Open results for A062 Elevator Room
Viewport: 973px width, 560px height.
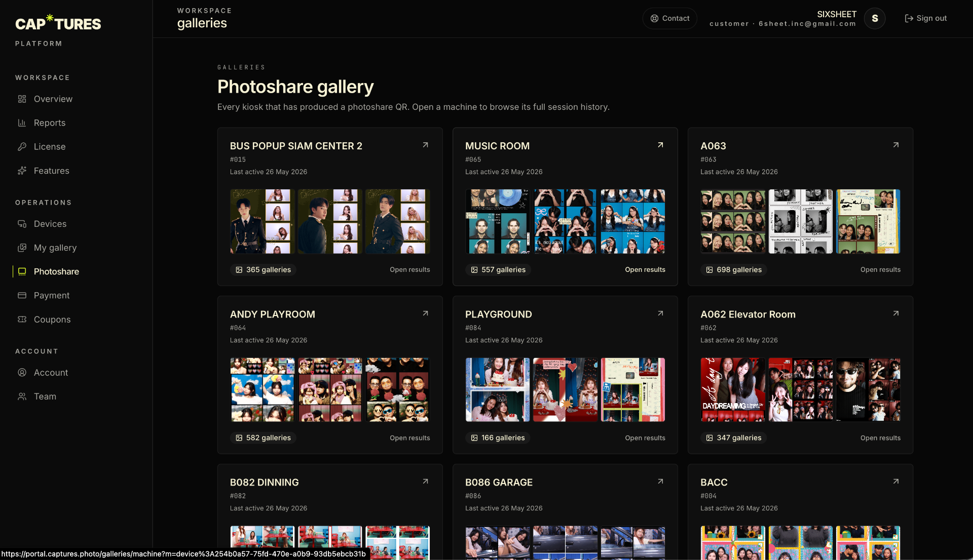(880, 438)
